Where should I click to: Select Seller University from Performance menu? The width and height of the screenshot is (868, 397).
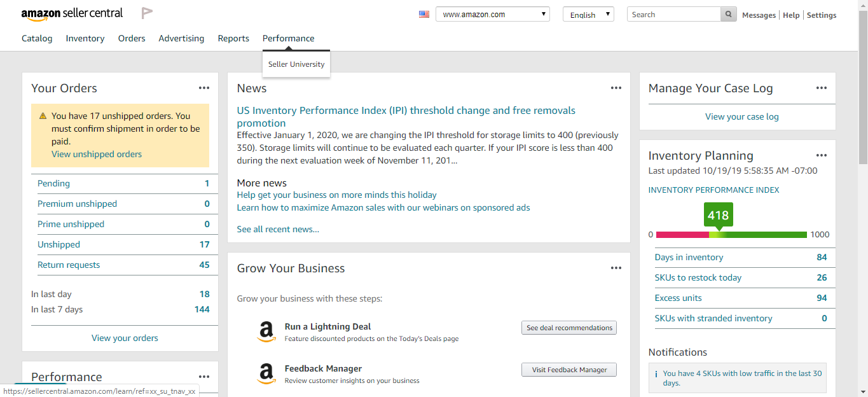pyautogui.click(x=296, y=64)
